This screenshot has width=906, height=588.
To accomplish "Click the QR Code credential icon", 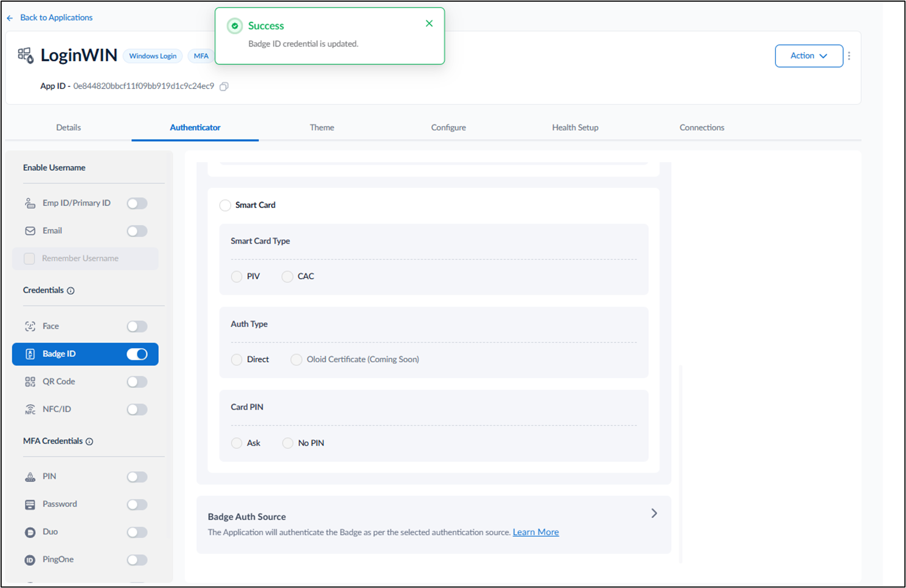I will pyautogui.click(x=30, y=382).
